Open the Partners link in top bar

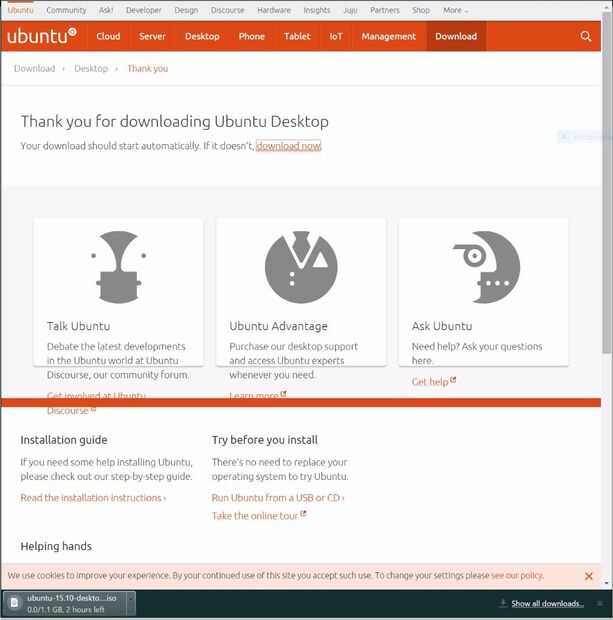384,10
